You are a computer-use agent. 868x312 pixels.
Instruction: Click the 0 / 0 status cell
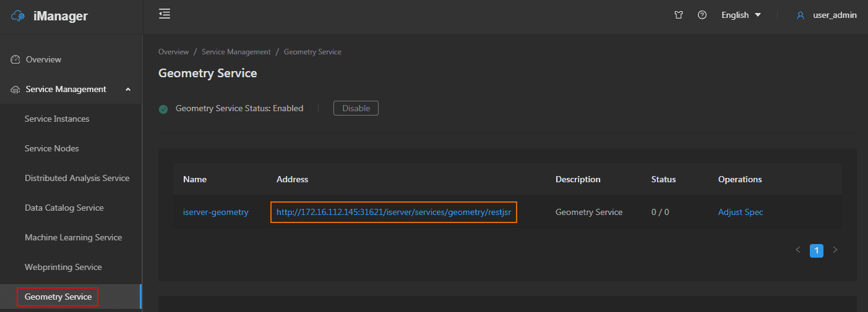click(660, 212)
